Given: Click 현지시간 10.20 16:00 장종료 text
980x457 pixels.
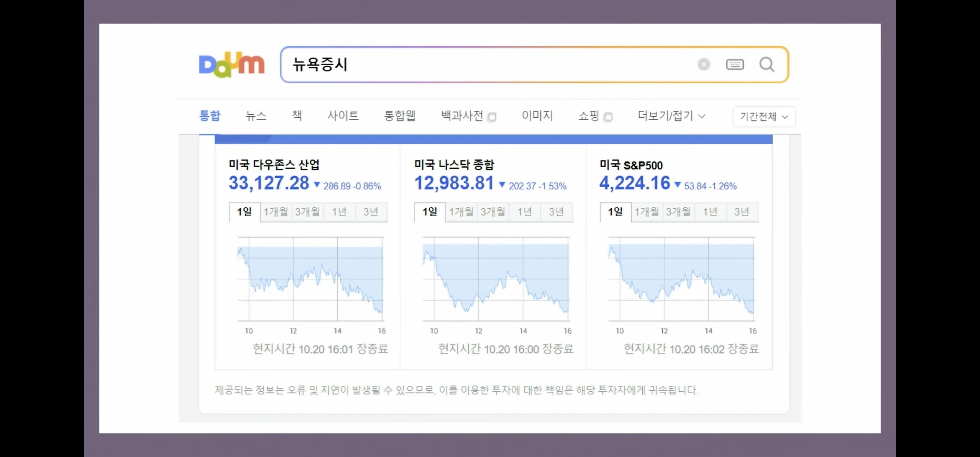Looking at the screenshot, I should (506, 349).
